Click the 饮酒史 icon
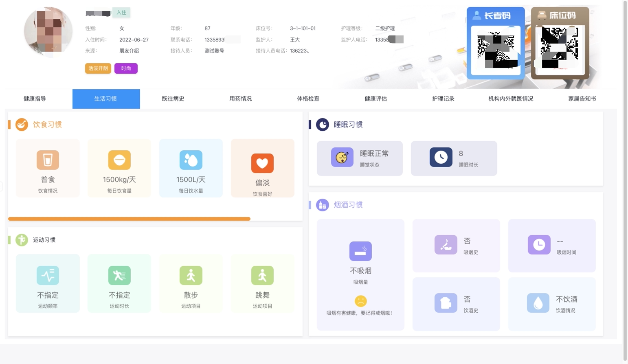This screenshot has width=628, height=364. click(x=446, y=303)
